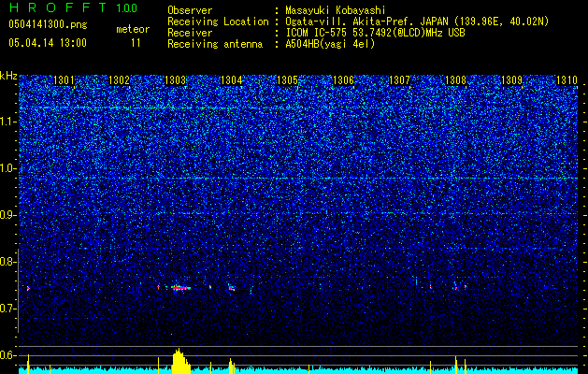Click the yellow intensity peak after 1304

(x=232, y=367)
